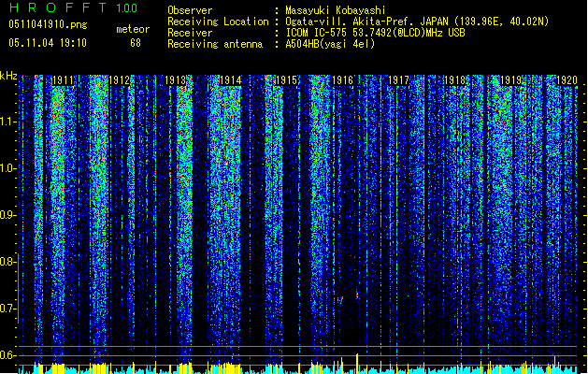Click the 1914 time marker
The width and height of the screenshot is (588, 374).
coord(230,80)
